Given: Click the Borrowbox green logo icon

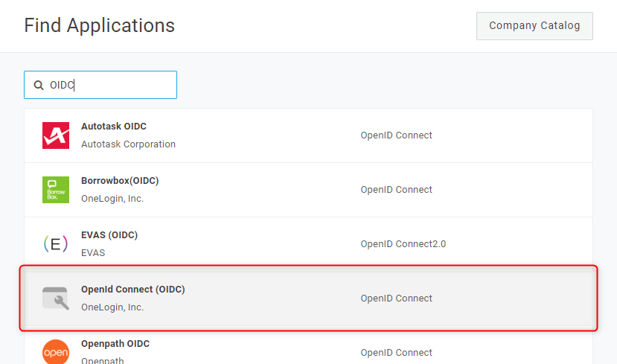Looking at the screenshot, I should pyautogui.click(x=56, y=190).
